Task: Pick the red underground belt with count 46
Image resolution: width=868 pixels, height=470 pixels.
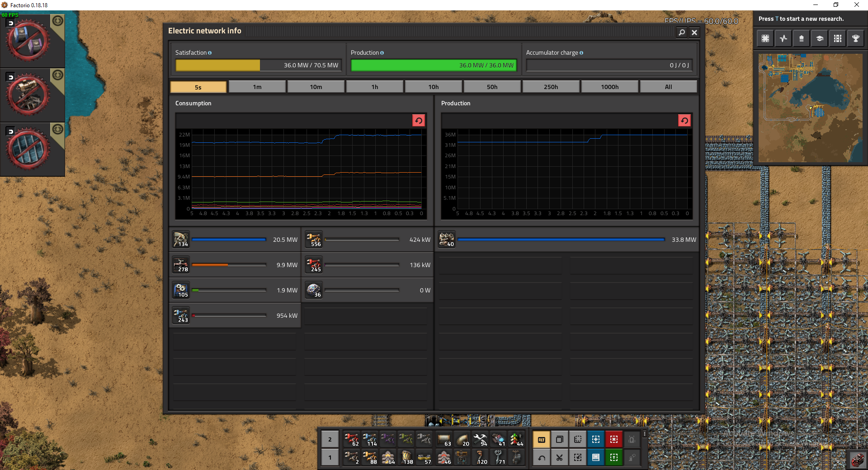Action: click(x=444, y=457)
